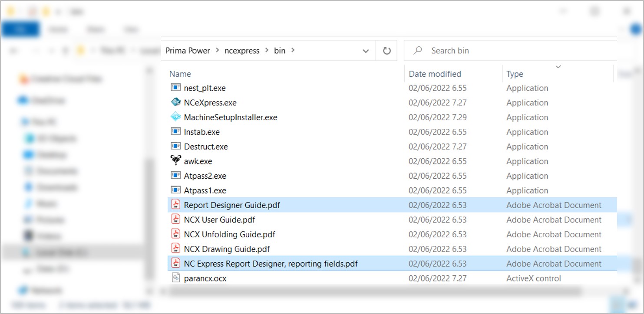This screenshot has height=314, width=644.
Task: Click the Report Designer Guide PDF icon
Action: 175,205
